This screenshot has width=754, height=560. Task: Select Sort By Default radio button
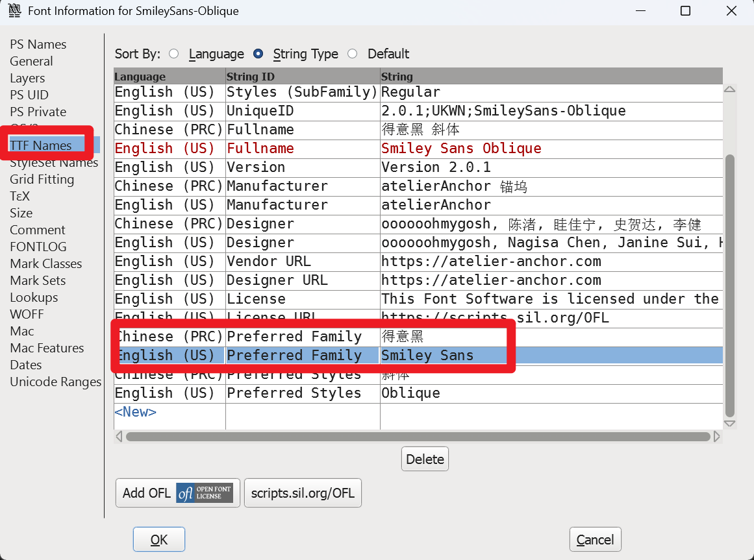click(353, 54)
